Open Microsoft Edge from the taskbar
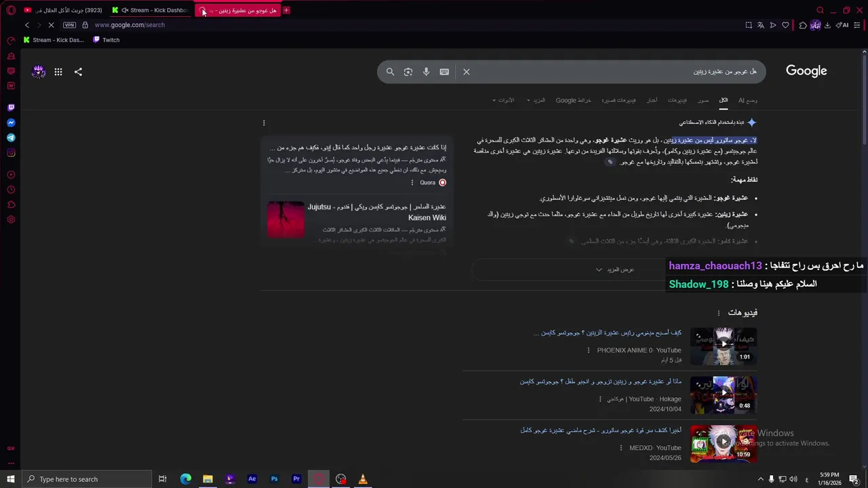 pyautogui.click(x=186, y=479)
